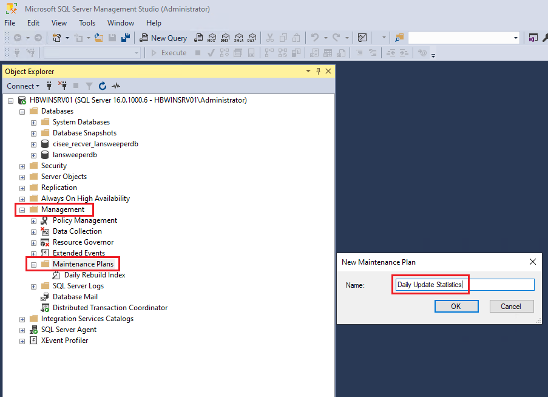
Task: Refresh the Object Explorer tree
Action: click(102, 86)
